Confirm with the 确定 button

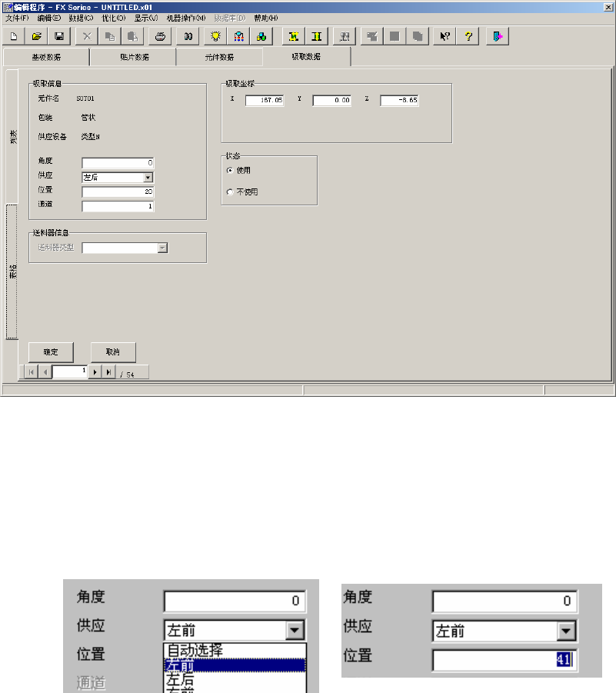(x=51, y=352)
